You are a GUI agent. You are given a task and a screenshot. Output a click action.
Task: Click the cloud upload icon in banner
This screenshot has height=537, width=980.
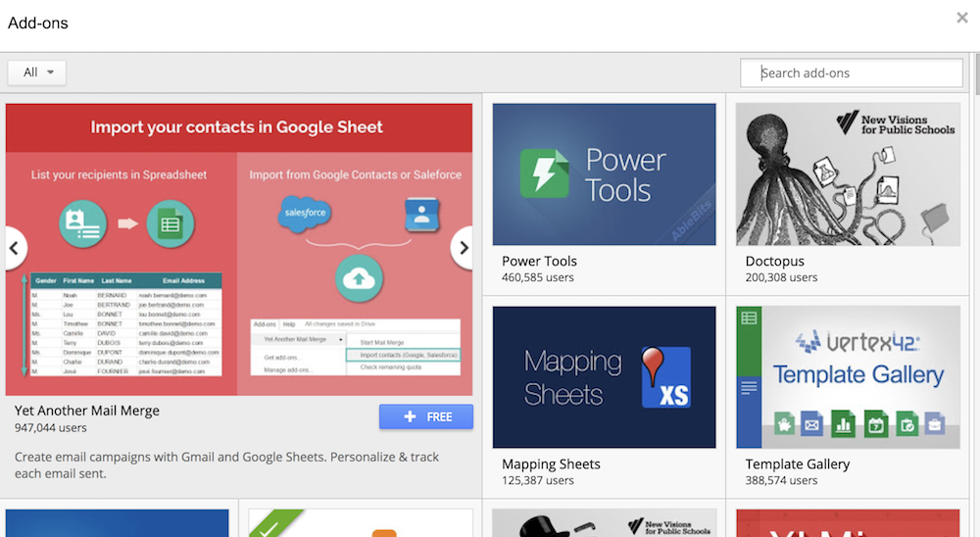click(x=359, y=279)
